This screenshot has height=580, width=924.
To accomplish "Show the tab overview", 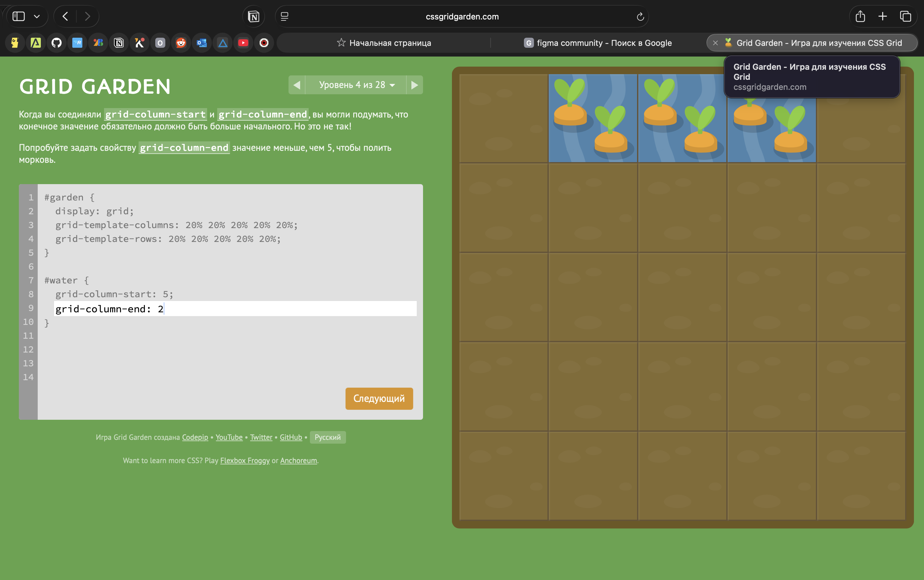I will tap(905, 16).
